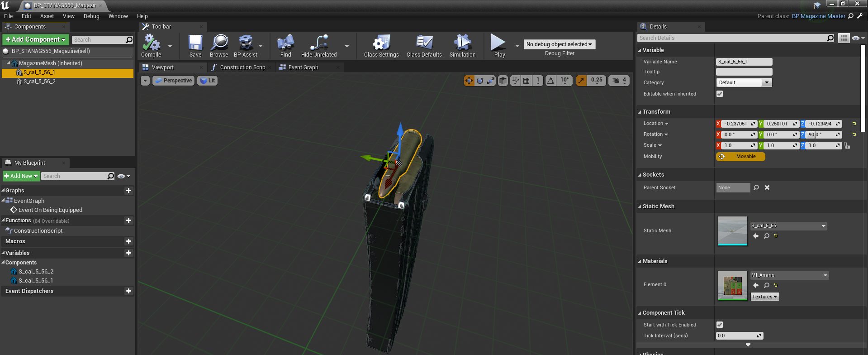Clear the Parent Socket
Image resolution: width=868 pixels, height=355 pixels.
pos(767,187)
